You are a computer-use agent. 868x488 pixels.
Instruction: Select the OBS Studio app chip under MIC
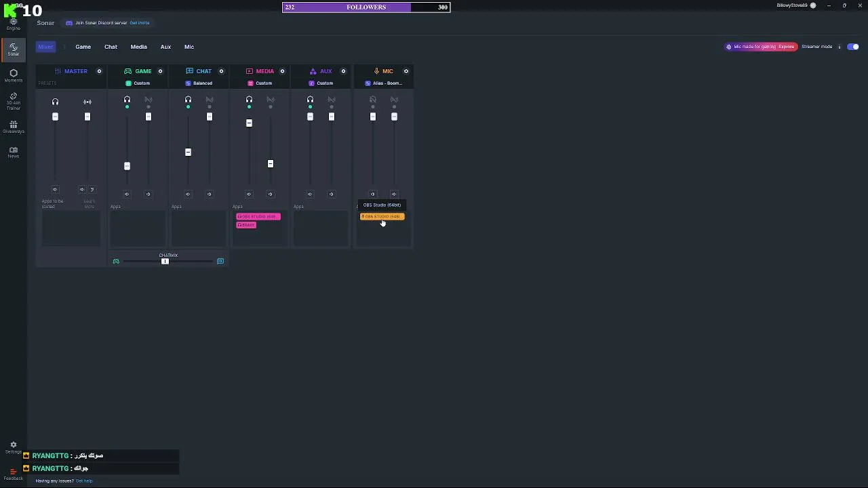pyautogui.click(x=382, y=216)
